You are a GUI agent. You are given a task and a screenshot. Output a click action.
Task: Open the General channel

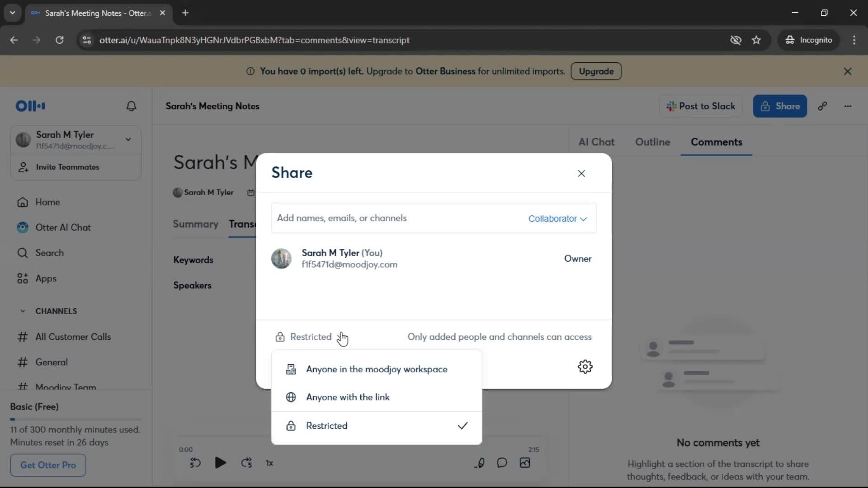point(52,362)
